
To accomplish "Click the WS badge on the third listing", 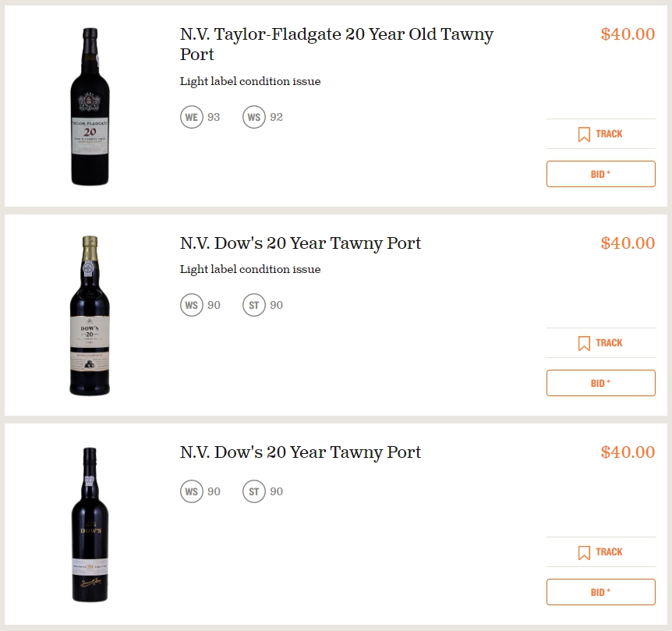I will 192,491.
